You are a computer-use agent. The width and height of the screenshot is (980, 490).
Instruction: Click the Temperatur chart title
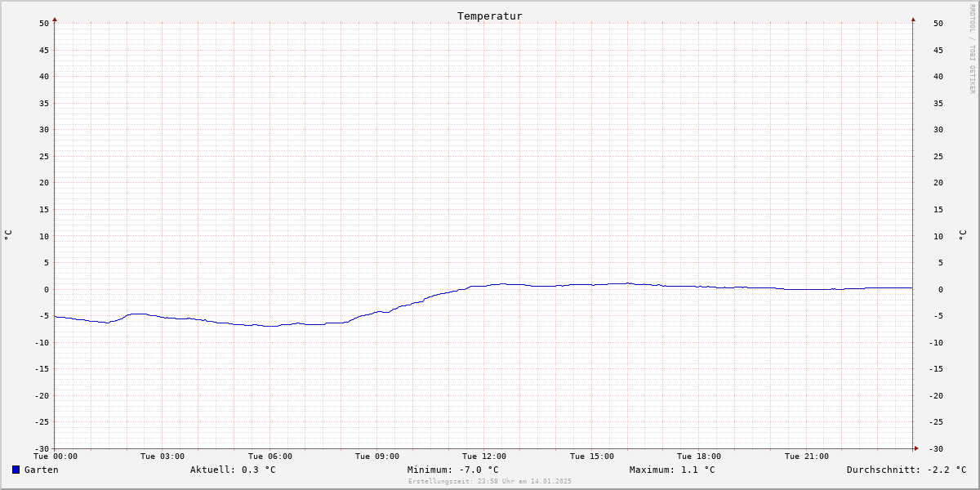tap(490, 16)
